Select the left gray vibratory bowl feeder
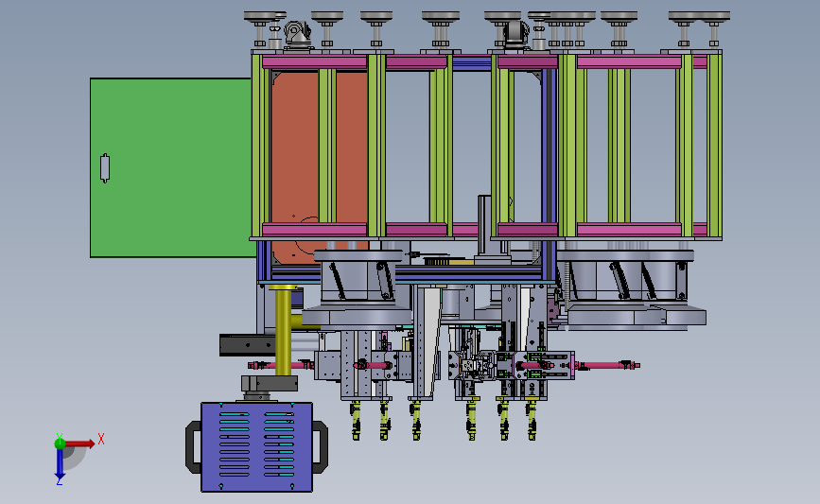 [x=358, y=290]
